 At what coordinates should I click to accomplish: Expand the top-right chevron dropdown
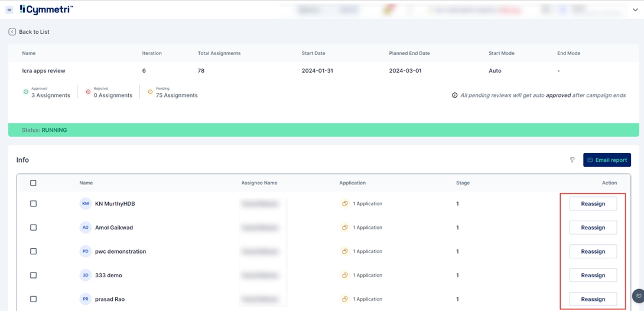pyautogui.click(x=635, y=10)
